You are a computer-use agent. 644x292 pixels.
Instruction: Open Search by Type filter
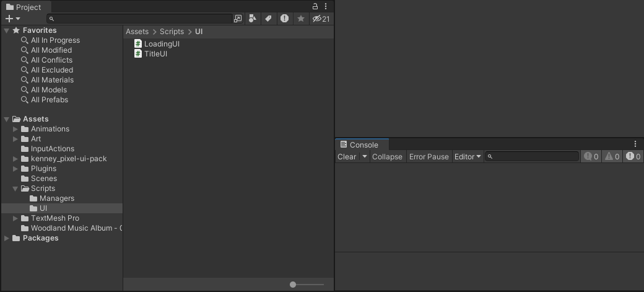tap(253, 19)
